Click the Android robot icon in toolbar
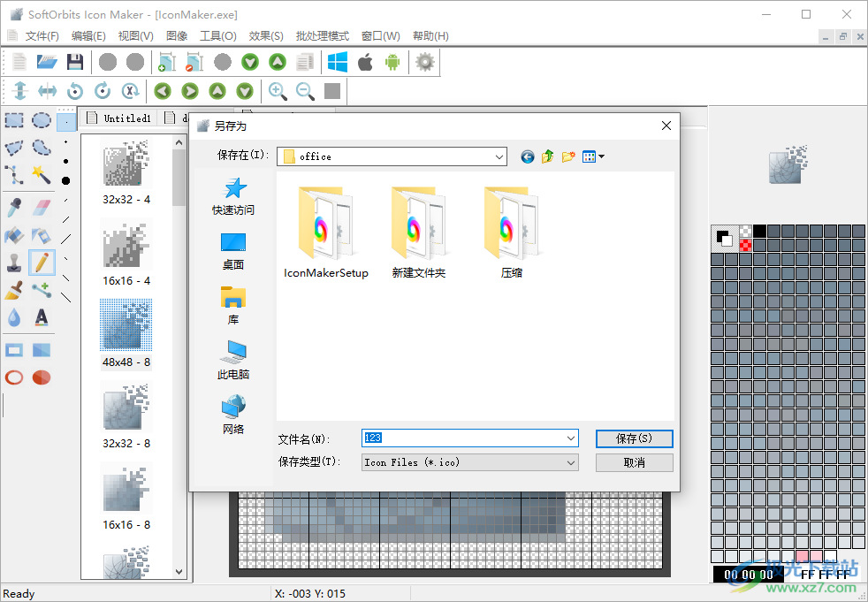This screenshot has width=868, height=602. [x=392, y=62]
